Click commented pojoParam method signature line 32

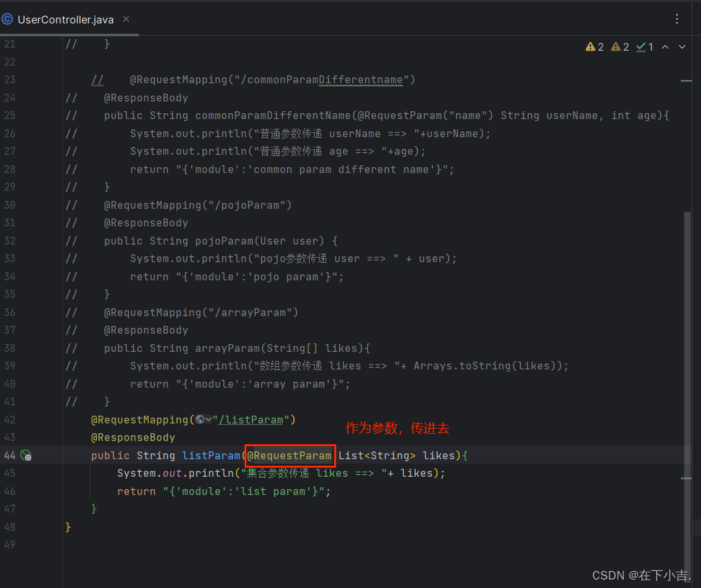[x=221, y=241]
